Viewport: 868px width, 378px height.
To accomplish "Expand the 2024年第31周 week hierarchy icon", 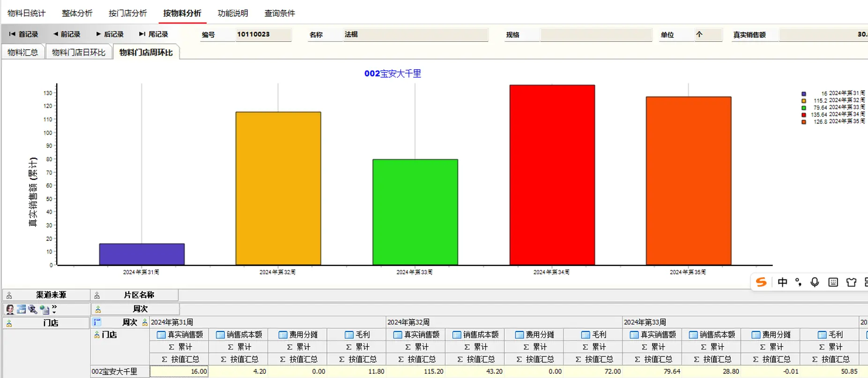I will click(x=145, y=322).
